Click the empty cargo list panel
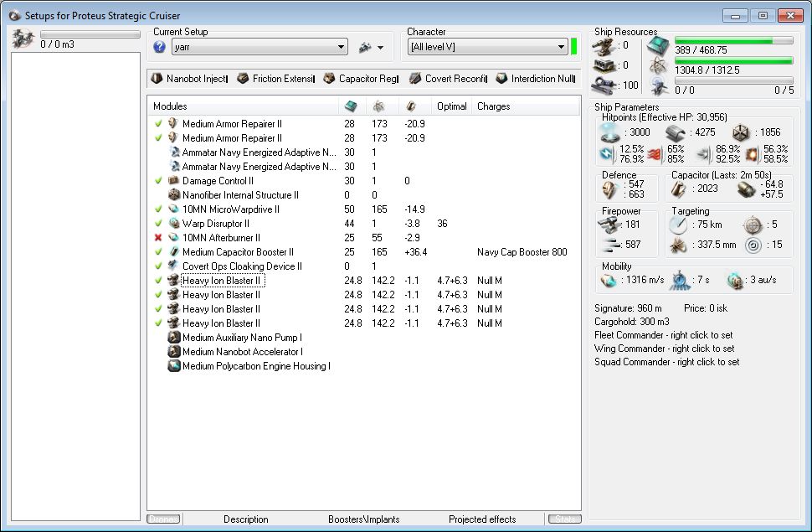 (75, 287)
